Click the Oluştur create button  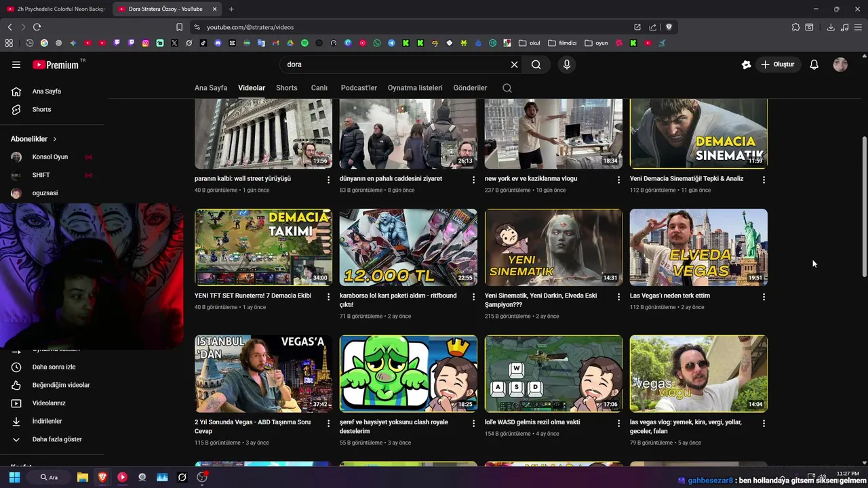[777, 64]
